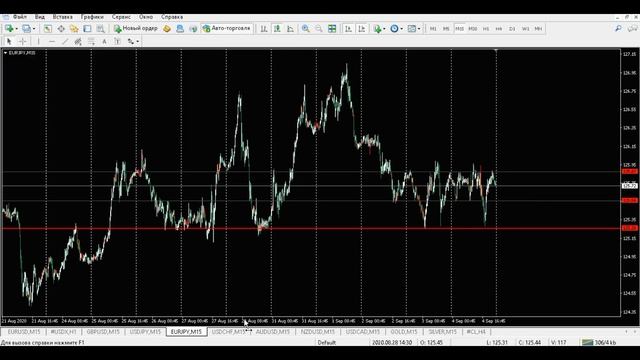Open the Сервис menu

tap(121, 17)
